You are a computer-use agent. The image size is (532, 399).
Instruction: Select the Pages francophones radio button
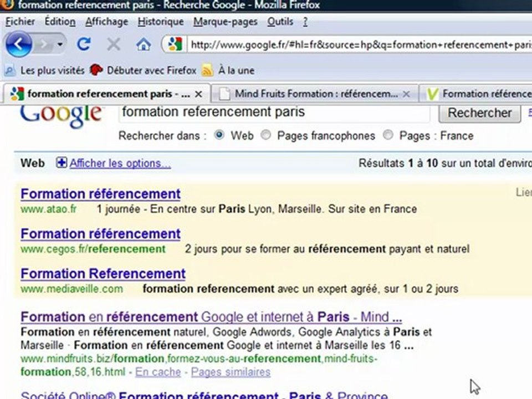(x=265, y=135)
